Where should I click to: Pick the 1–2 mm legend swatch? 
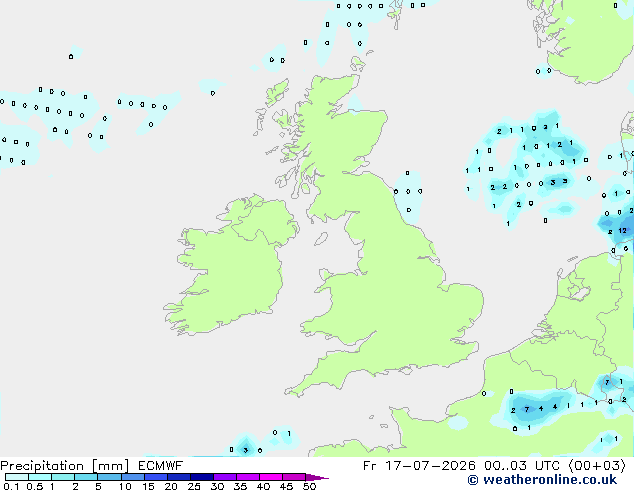(x=63, y=477)
